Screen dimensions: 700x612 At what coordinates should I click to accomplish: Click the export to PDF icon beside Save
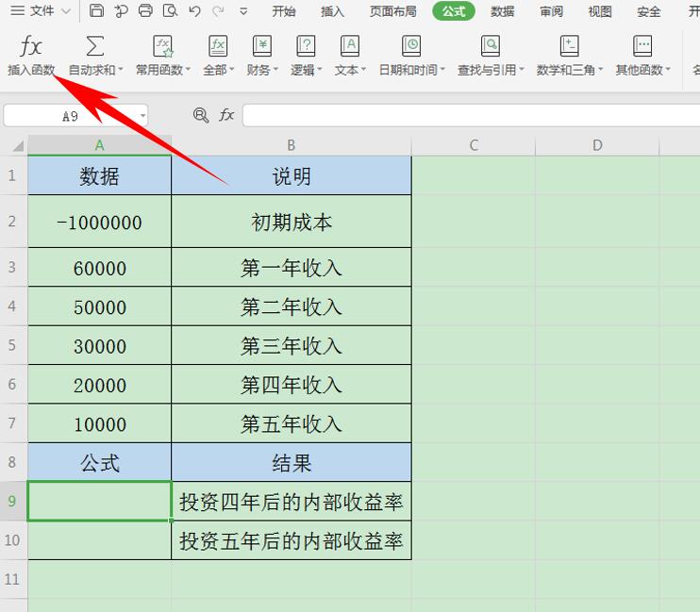pos(121,10)
